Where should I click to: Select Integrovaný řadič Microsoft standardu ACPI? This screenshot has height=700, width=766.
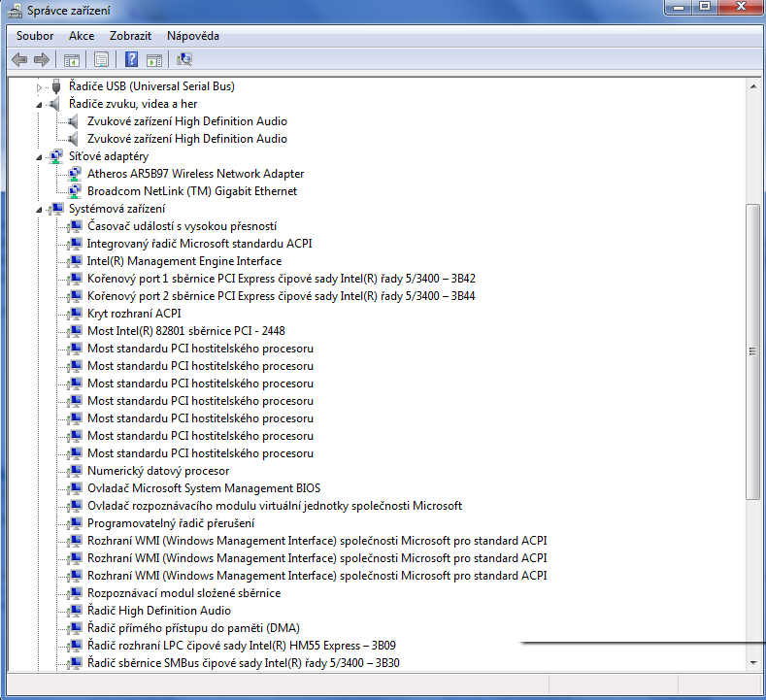[199, 244]
